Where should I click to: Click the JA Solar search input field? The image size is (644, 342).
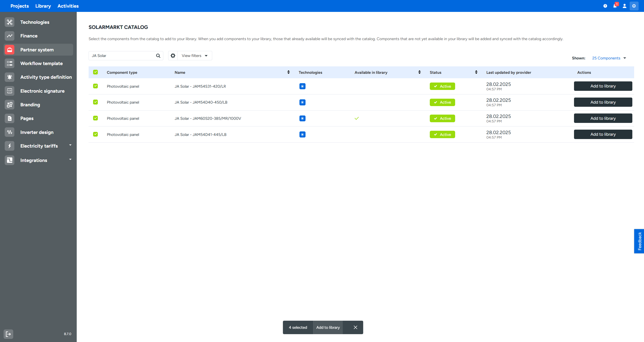tap(122, 56)
